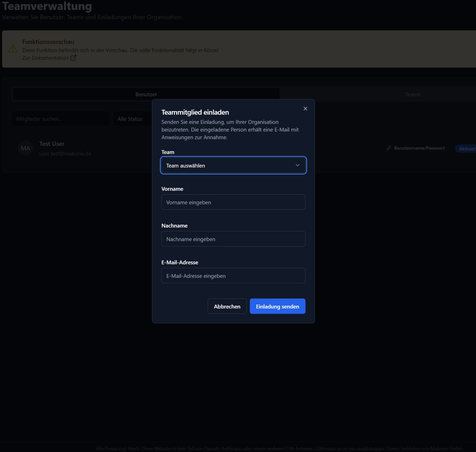Screen dimensions: 476x452
Task: Click the blue Aktiviert status badge
Action: point(467,149)
